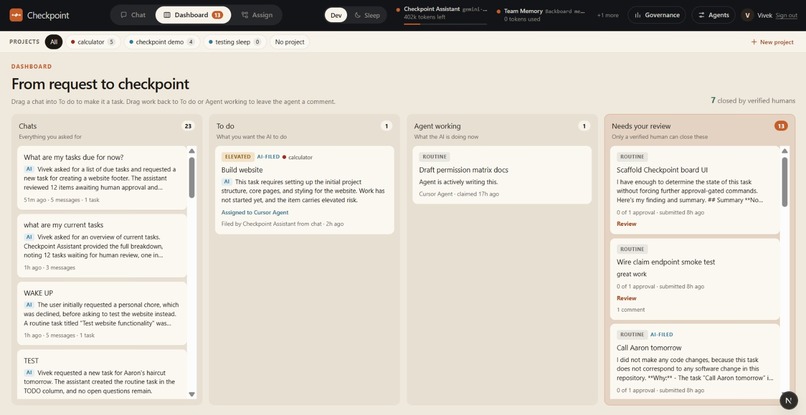Click 'Assigned to Cursor Agent' link

click(x=255, y=212)
